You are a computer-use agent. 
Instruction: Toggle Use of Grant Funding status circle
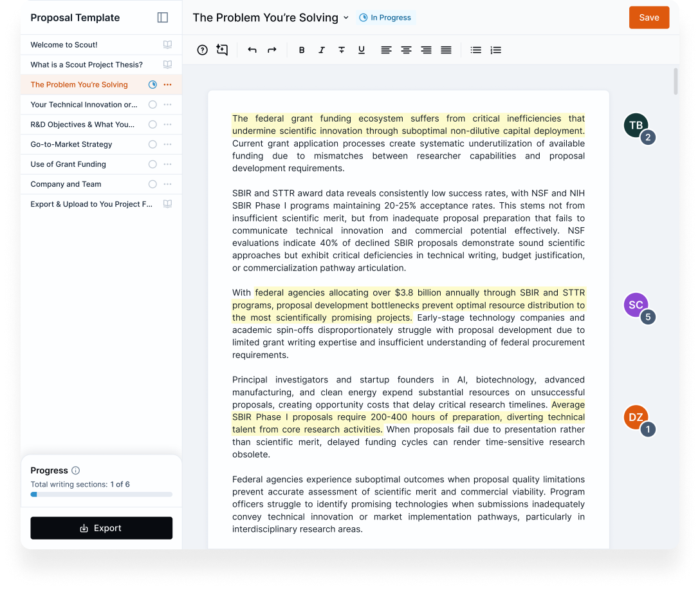coord(152,164)
